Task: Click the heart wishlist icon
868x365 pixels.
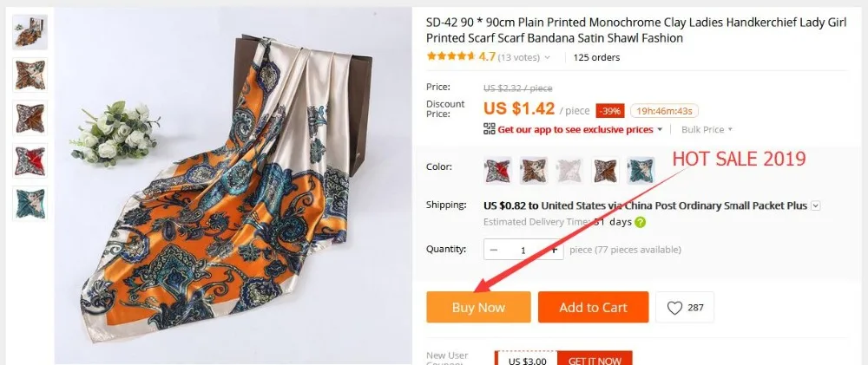Action: (x=674, y=308)
